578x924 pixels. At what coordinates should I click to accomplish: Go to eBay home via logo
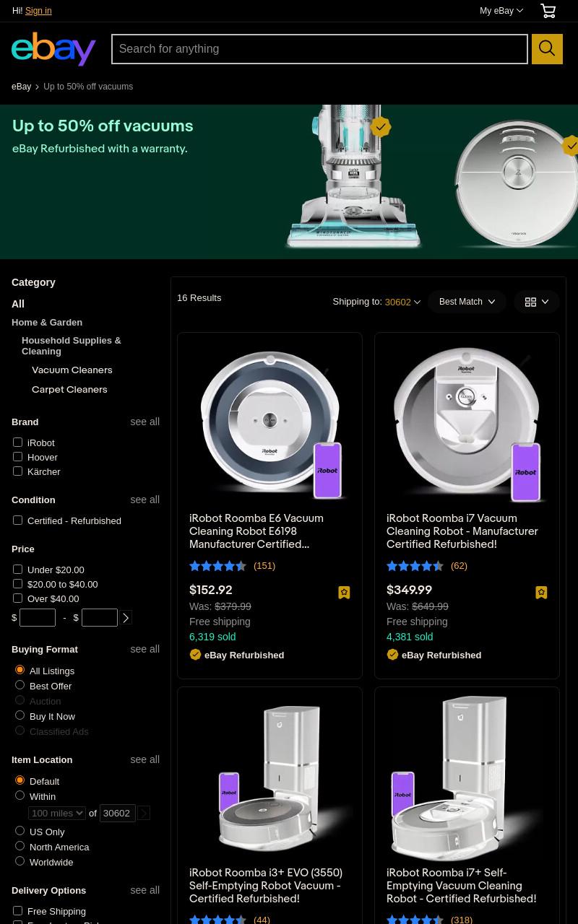[x=54, y=49]
